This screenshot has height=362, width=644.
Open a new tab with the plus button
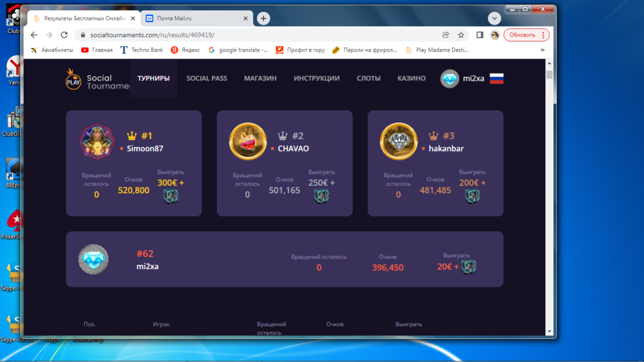tap(263, 19)
